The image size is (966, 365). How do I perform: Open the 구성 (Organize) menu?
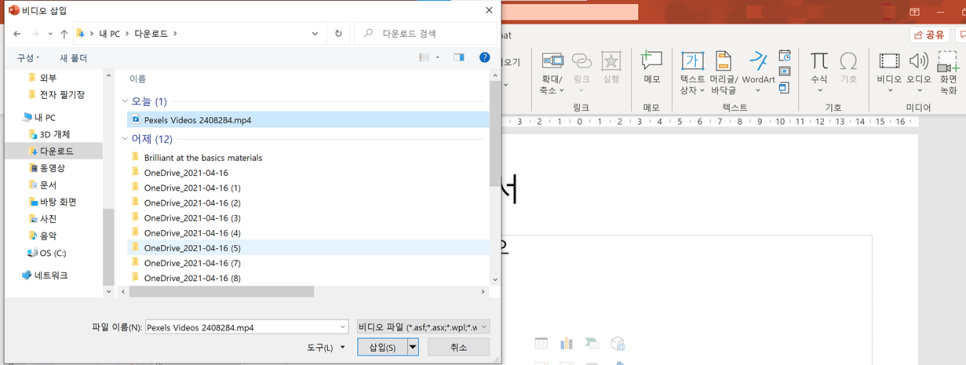point(28,58)
